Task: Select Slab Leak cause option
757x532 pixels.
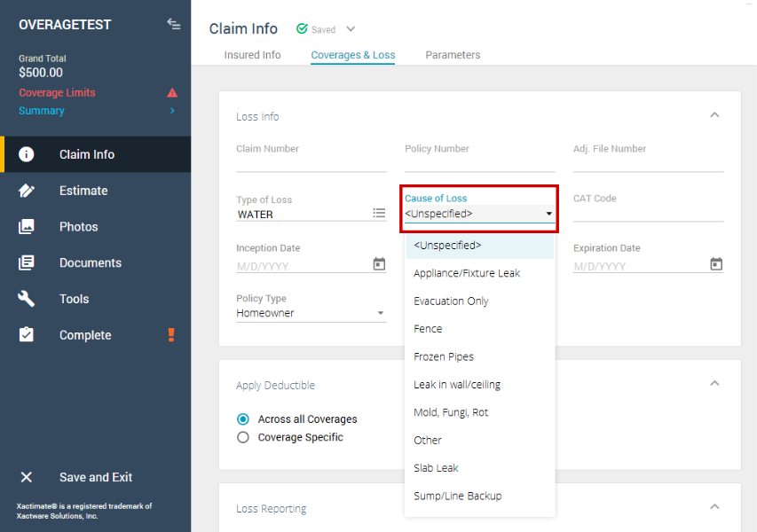Action: 436,468
